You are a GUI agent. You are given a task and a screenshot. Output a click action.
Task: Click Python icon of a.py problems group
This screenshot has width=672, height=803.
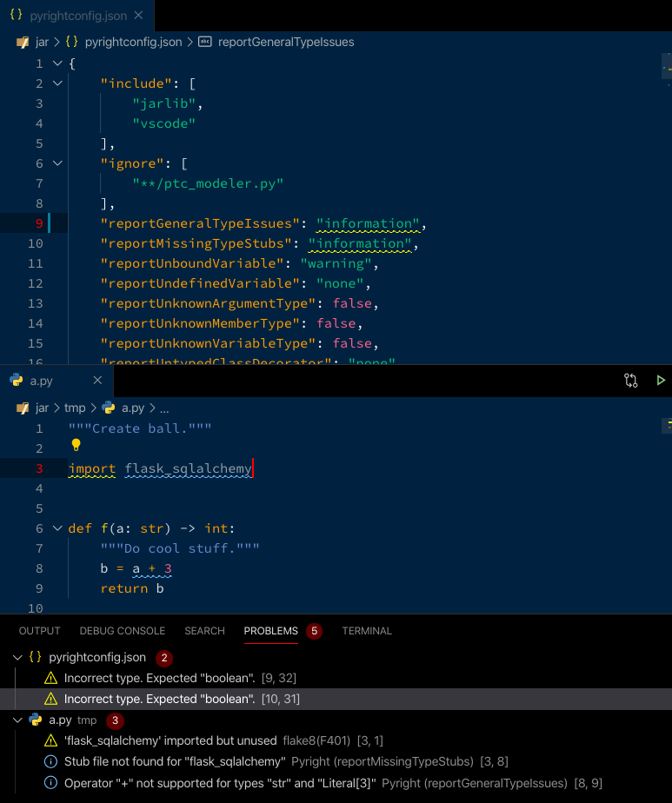coord(36,720)
